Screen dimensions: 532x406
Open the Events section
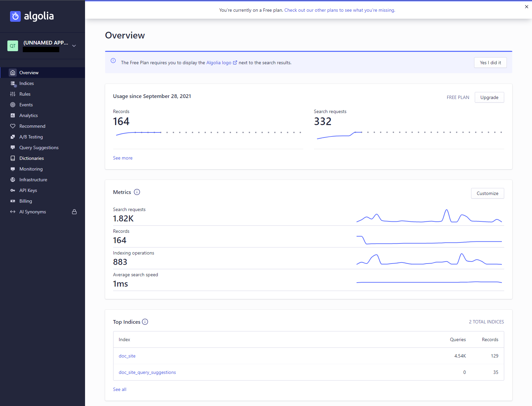click(43, 105)
